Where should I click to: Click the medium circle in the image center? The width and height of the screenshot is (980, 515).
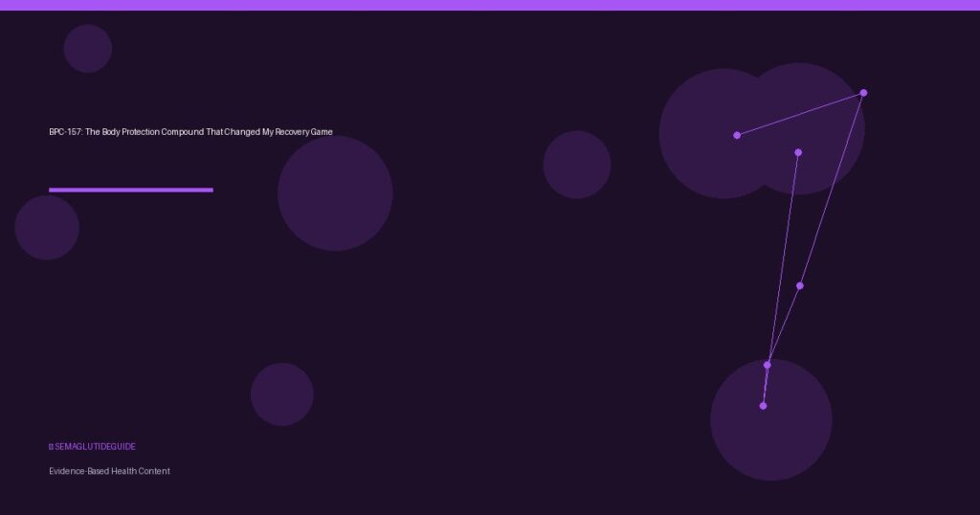576,165
